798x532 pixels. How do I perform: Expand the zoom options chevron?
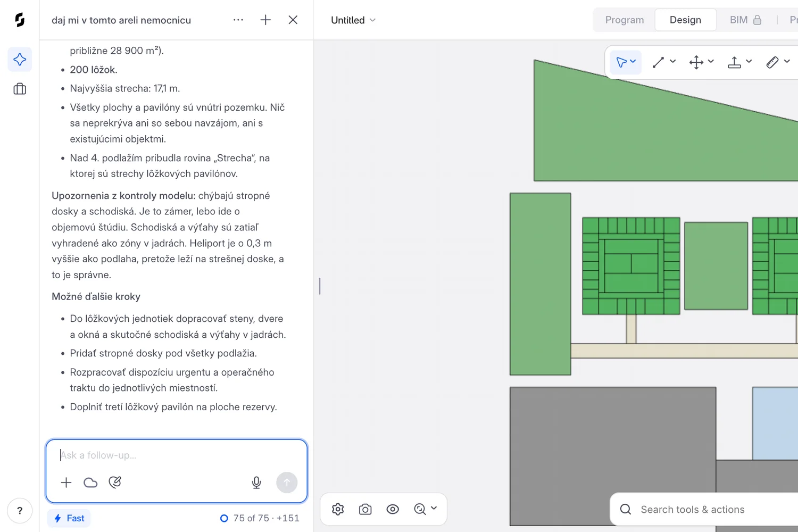[434, 508]
